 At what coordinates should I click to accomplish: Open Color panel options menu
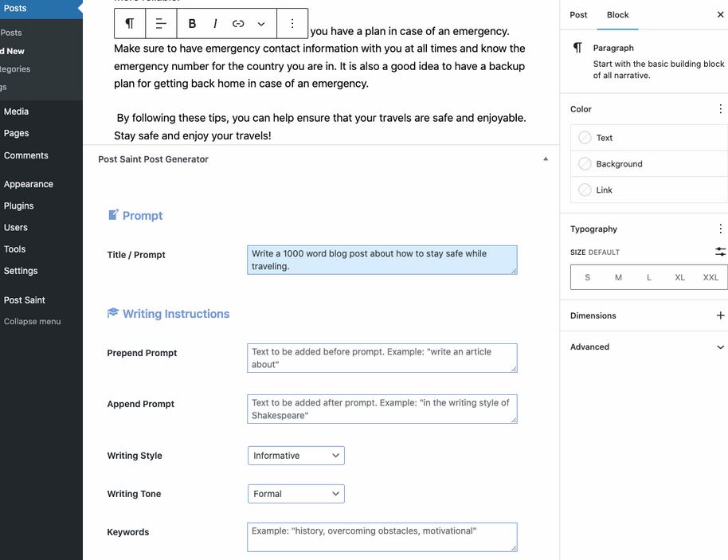720,109
